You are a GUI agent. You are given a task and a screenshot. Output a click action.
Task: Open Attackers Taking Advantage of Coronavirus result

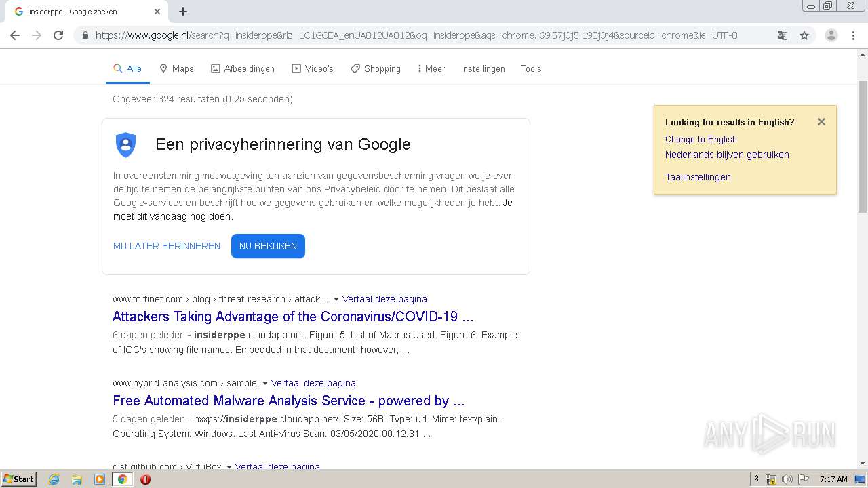tap(293, 317)
